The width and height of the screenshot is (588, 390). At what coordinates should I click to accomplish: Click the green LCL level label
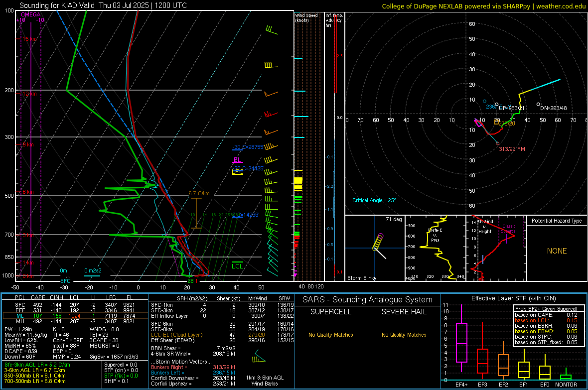pos(237,266)
